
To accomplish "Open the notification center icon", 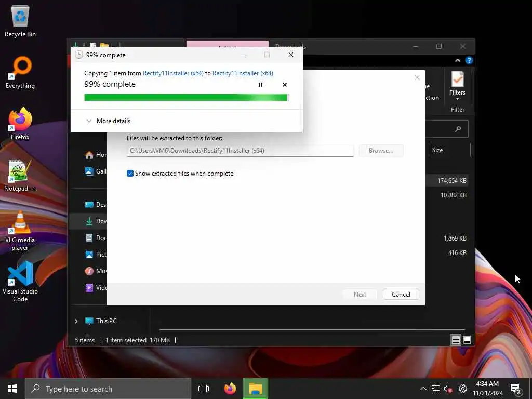I will click(x=516, y=389).
